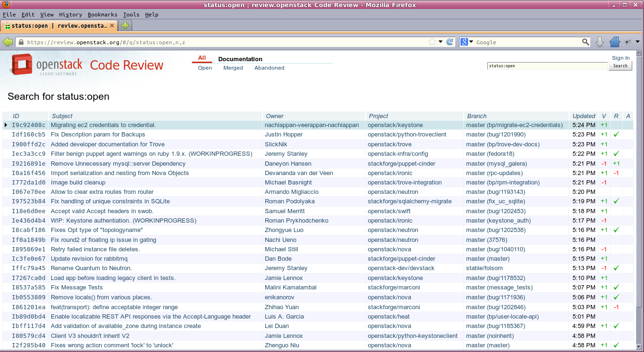This screenshot has height=352, width=644.
Task: Click the Firebug bug icon
Action: [628, 42]
